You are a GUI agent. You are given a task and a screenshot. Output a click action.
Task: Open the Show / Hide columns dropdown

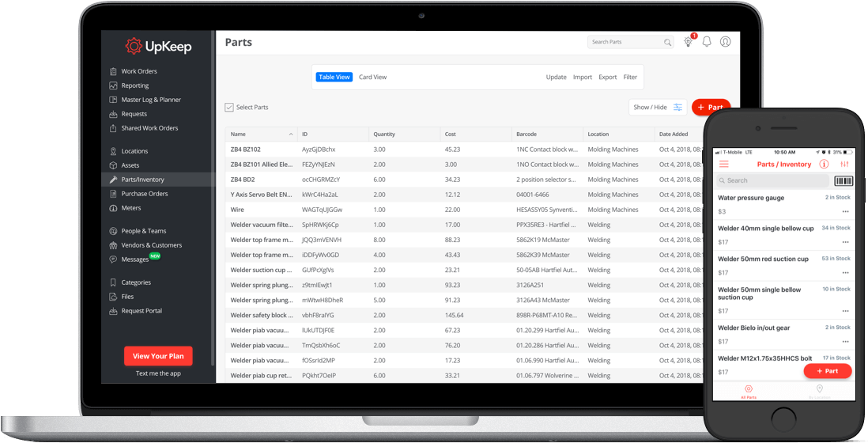tap(658, 107)
